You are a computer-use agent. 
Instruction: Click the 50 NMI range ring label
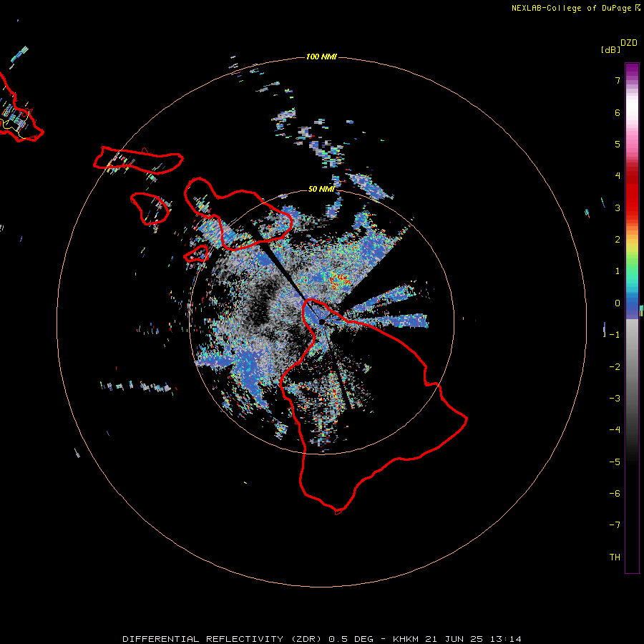pos(321,189)
